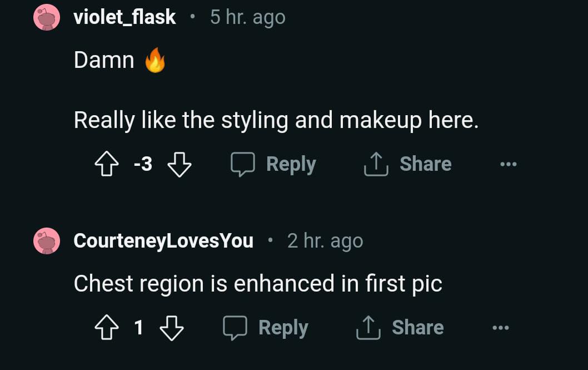The image size is (588, 370).
Task: Open more options for violet_flask's comment
Action: click(508, 165)
